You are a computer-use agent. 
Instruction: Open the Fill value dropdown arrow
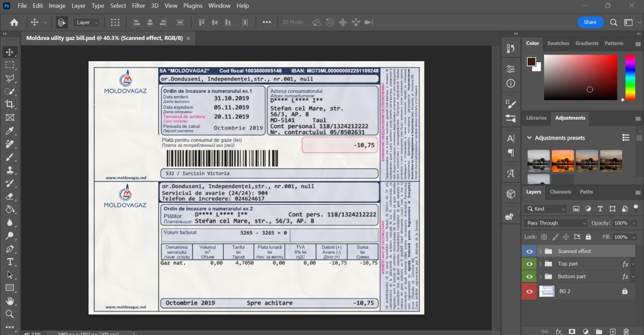[x=634, y=237]
